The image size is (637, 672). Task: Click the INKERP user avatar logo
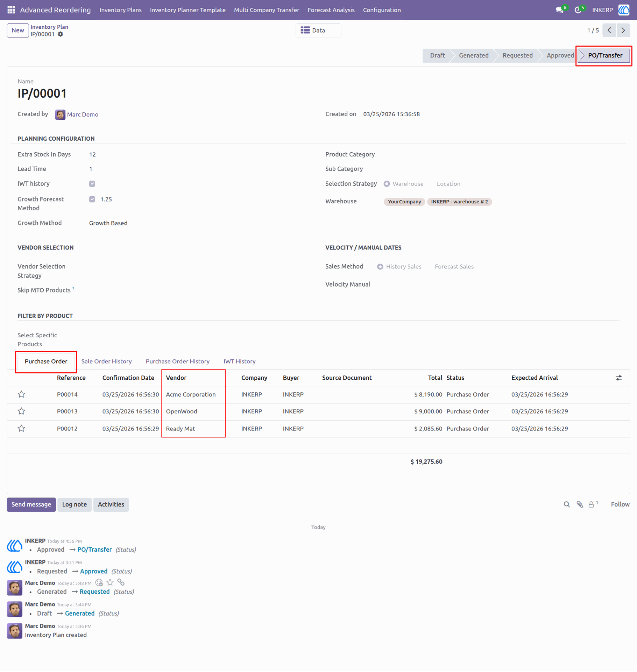pos(624,10)
